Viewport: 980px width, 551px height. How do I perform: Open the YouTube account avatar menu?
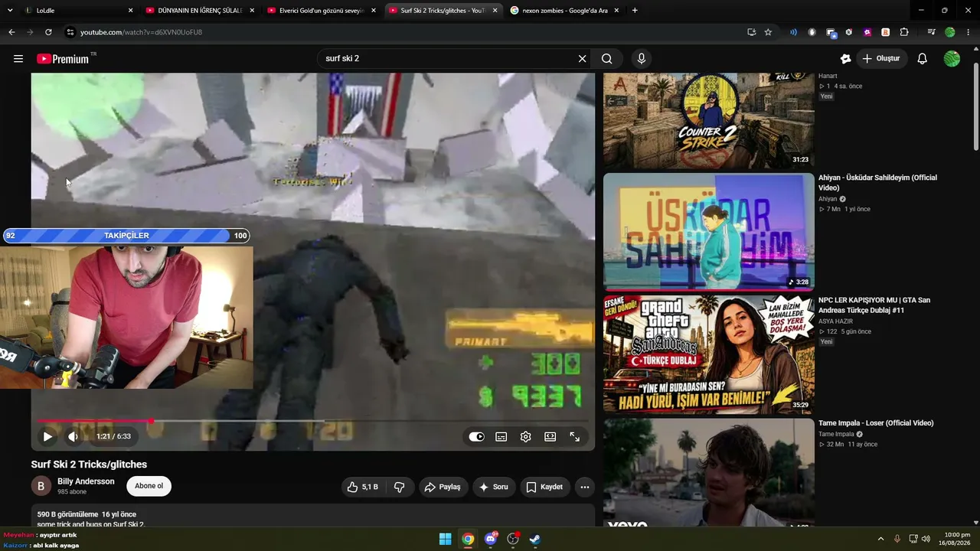click(x=952, y=59)
